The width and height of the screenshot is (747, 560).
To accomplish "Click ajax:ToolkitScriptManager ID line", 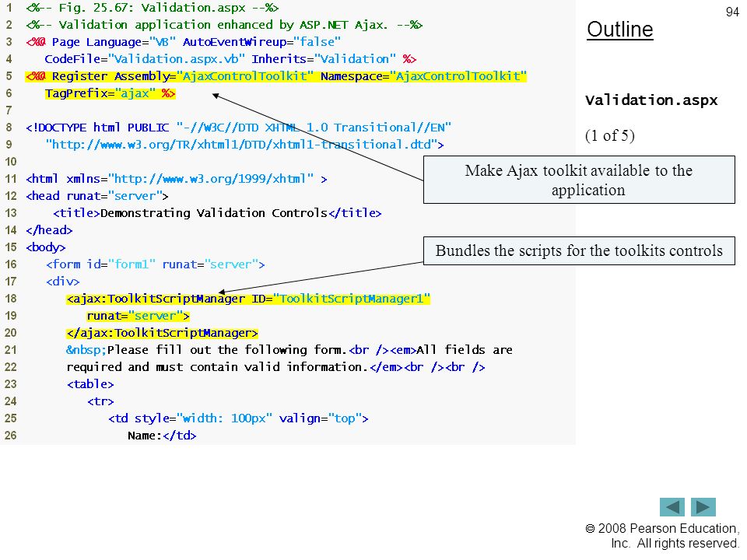I will [248, 299].
